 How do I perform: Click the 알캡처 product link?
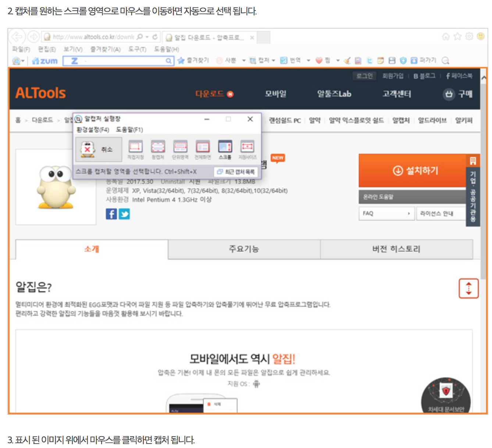401,120
